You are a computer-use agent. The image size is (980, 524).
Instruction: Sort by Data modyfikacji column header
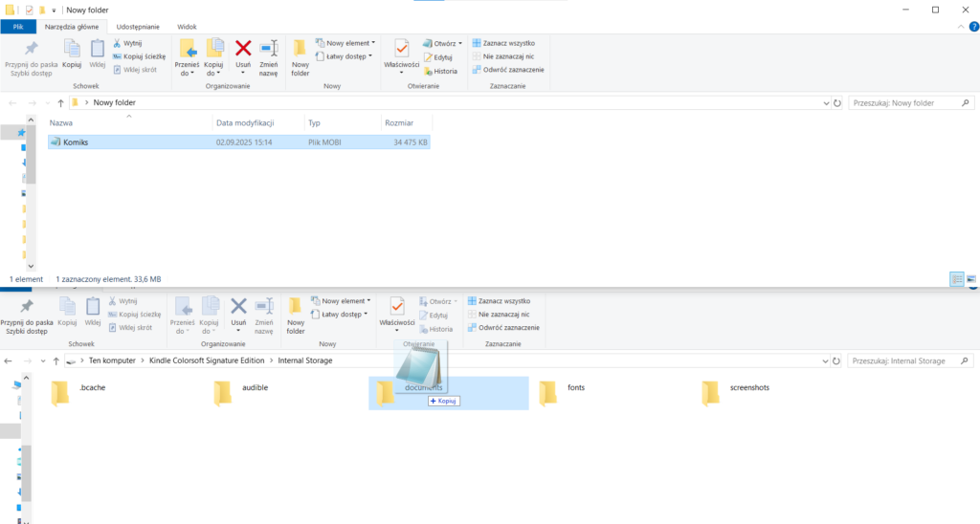pyautogui.click(x=258, y=123)
